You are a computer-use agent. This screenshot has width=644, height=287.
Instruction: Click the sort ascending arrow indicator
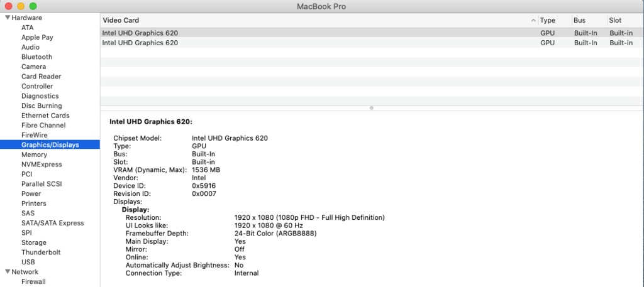(x=533, y=20)
